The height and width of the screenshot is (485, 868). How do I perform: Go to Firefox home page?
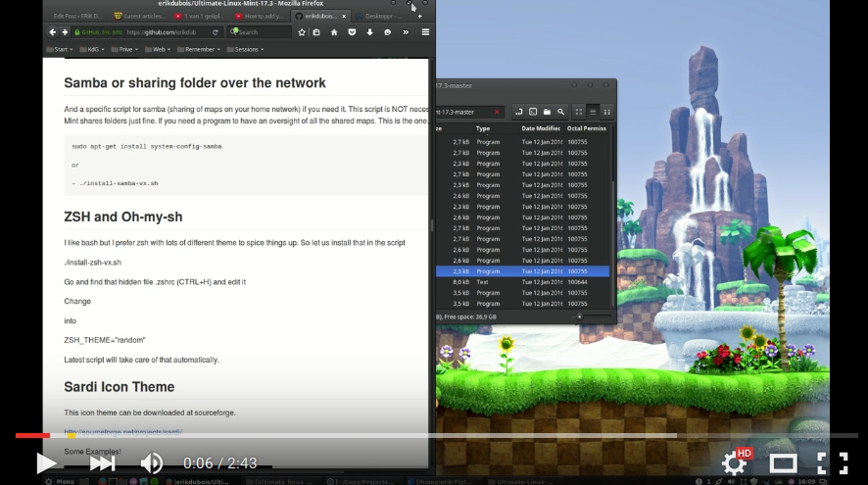coord(334,32)
